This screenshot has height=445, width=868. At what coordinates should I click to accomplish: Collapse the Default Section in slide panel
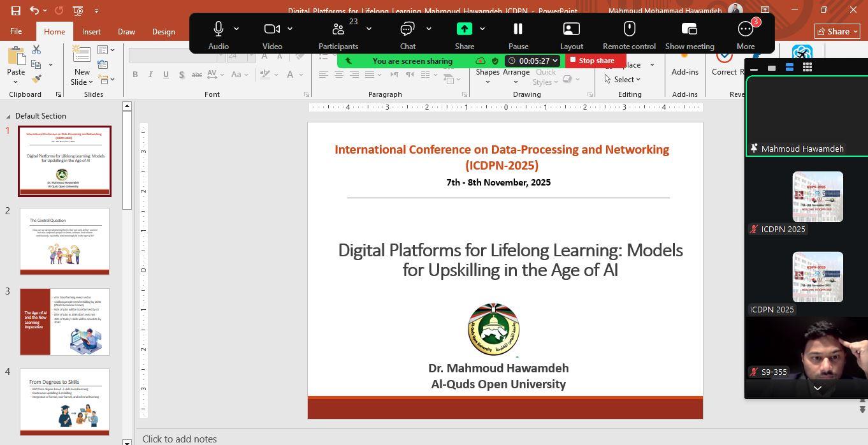[8, 116]
